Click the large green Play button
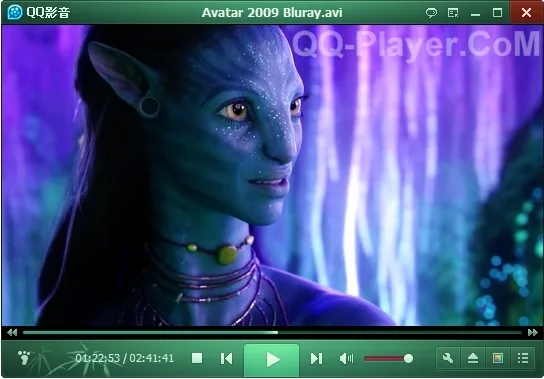Viewport: 544px width, 379px height. (x=271, y=360)
